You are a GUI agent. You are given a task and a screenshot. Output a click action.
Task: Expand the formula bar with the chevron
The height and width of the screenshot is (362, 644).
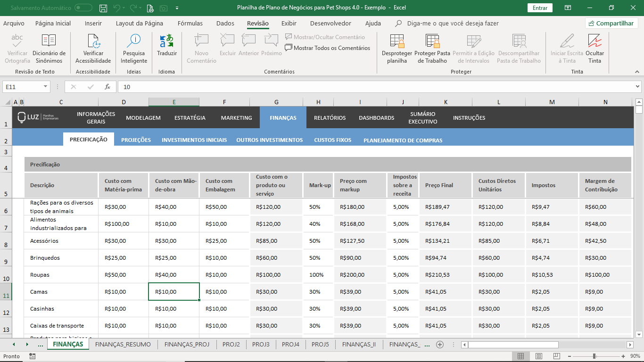click(638, 87)
